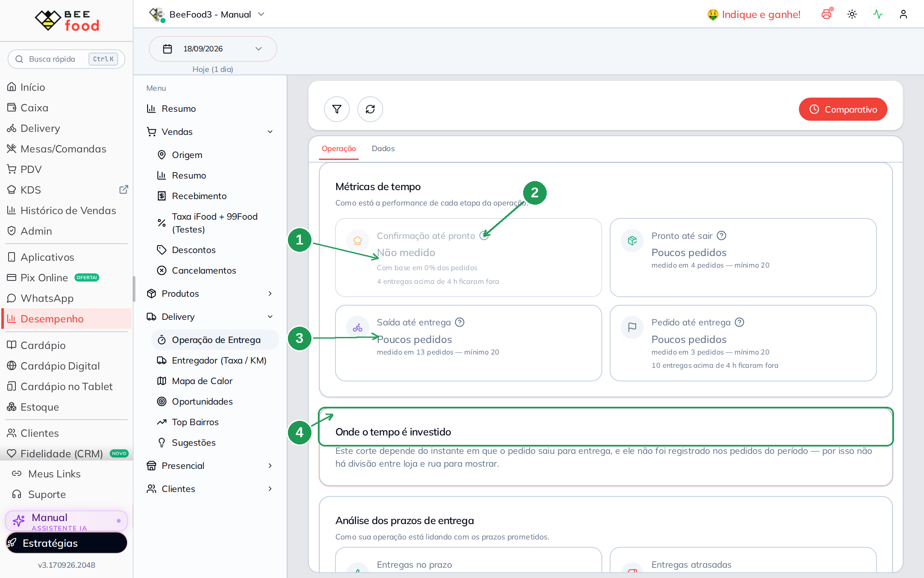Click the Manual assistant sparkle icon

pos(18,520)
